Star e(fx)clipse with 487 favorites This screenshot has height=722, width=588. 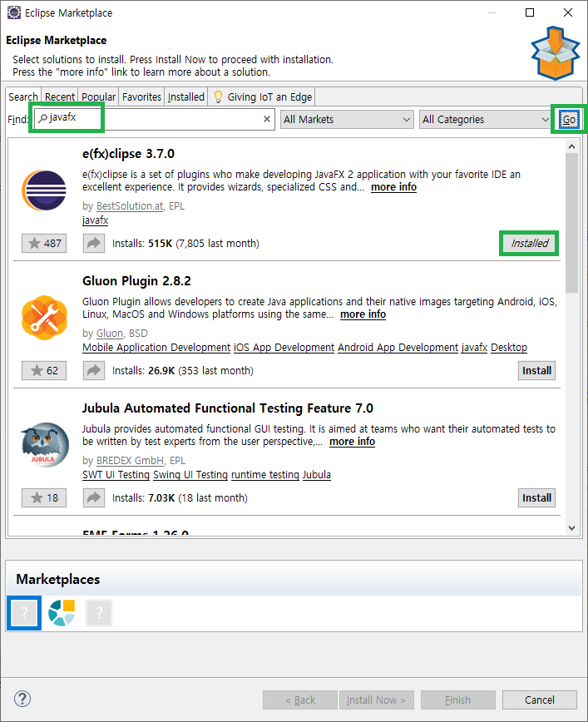point(44,243)
